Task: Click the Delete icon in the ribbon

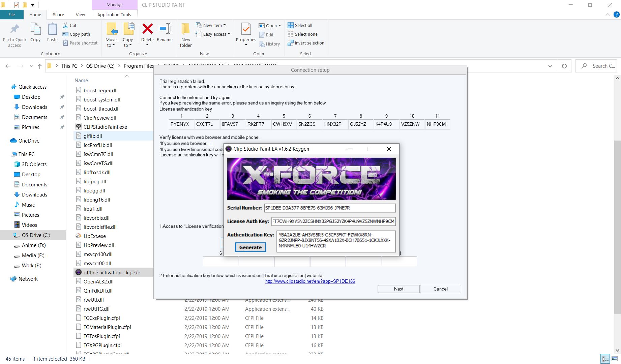Action: coord(147,30)
